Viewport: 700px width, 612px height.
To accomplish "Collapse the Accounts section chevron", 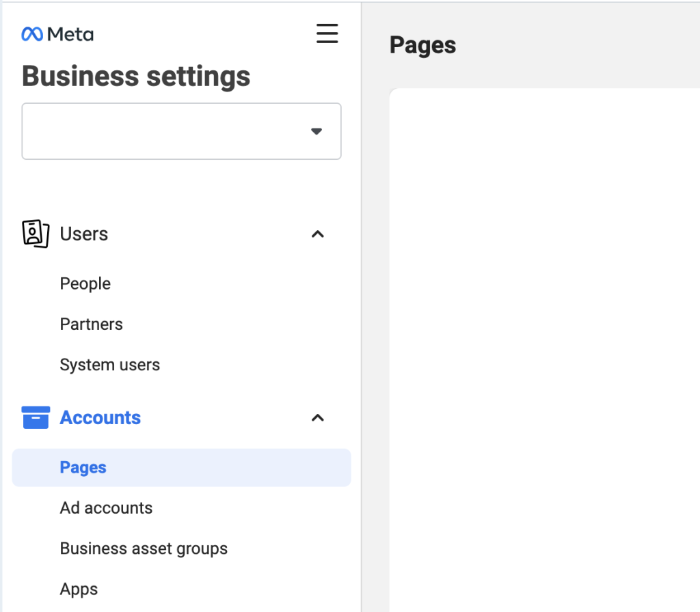I will coord(317,418).
